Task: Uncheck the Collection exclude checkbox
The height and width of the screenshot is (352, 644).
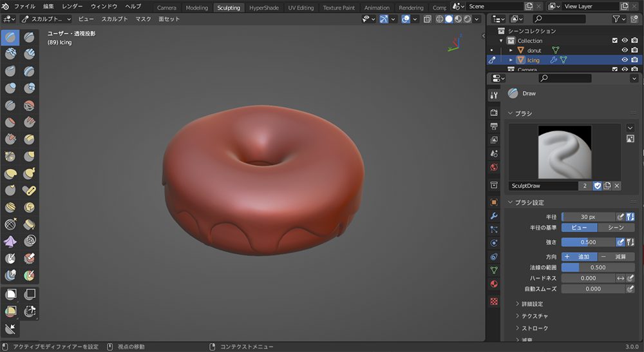Action: click(x=614, y=41)
